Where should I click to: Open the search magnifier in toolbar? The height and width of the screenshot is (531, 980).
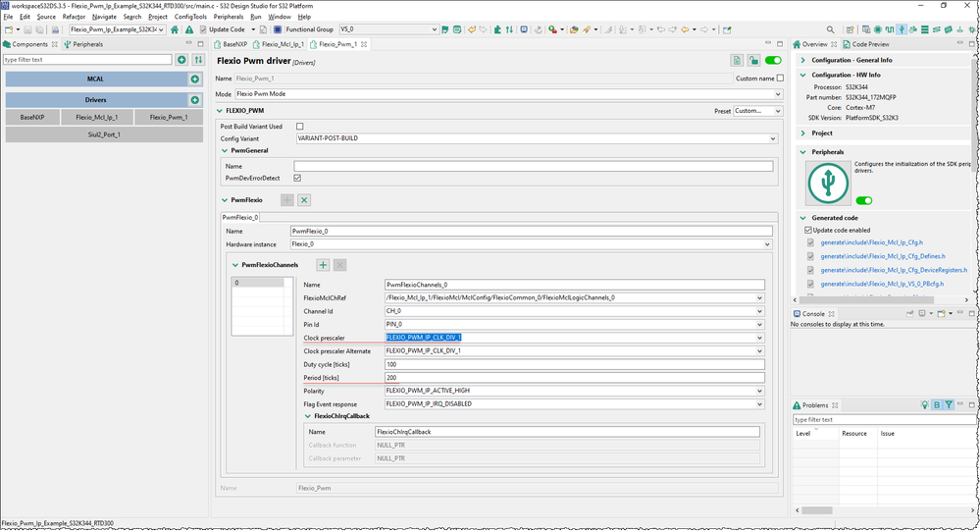(x=830, y=29)
